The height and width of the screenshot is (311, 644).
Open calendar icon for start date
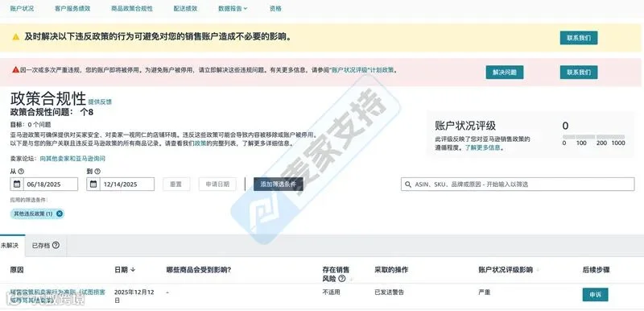(17, 184)
